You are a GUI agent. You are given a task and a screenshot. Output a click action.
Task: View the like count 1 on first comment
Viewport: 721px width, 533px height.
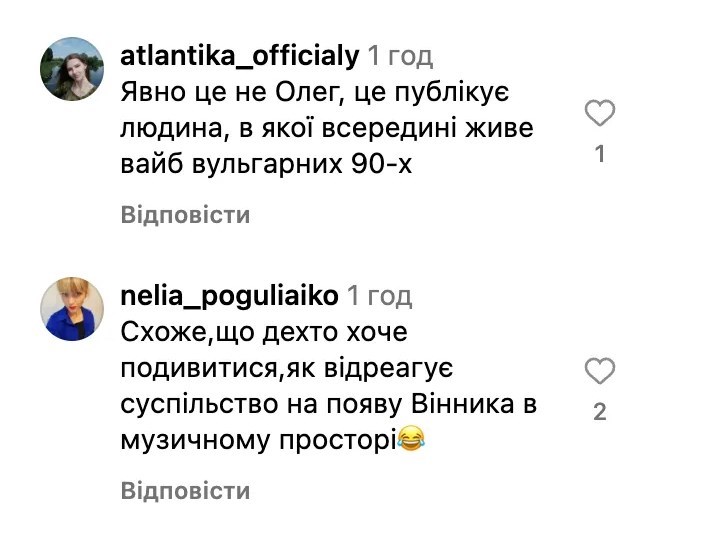600,154
